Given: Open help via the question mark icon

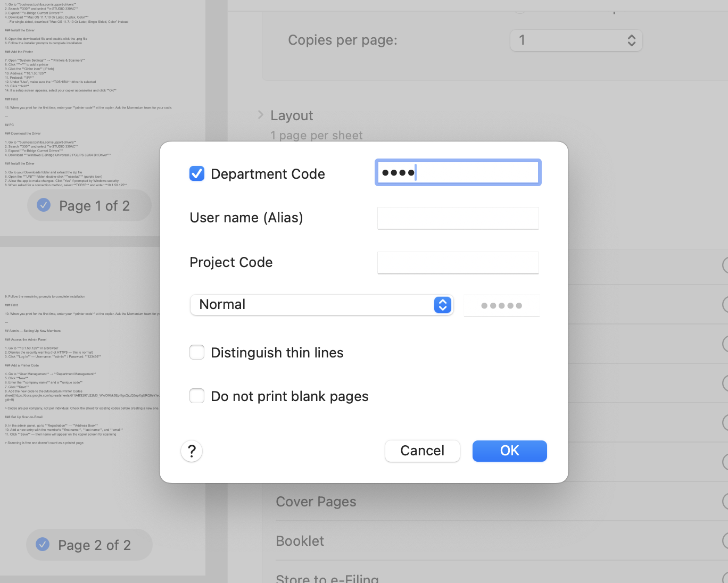Looking at the screenshot, I should [192, 451].
